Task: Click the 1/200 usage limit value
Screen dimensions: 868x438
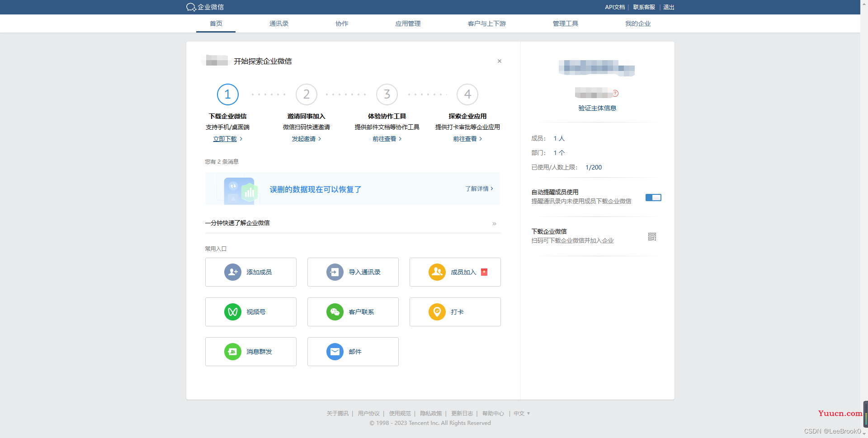Action: [x=594, y=167]
